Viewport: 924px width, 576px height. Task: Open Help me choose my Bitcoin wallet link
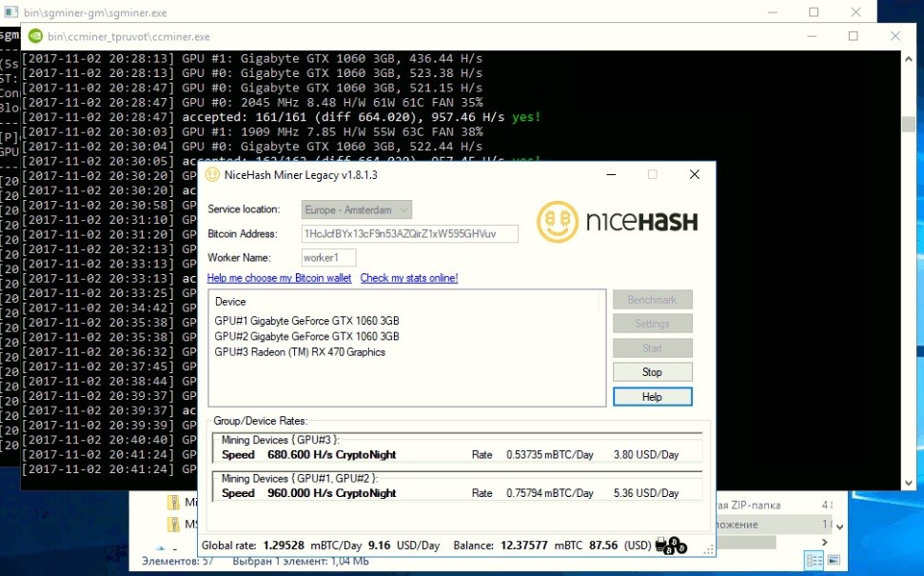280,278
